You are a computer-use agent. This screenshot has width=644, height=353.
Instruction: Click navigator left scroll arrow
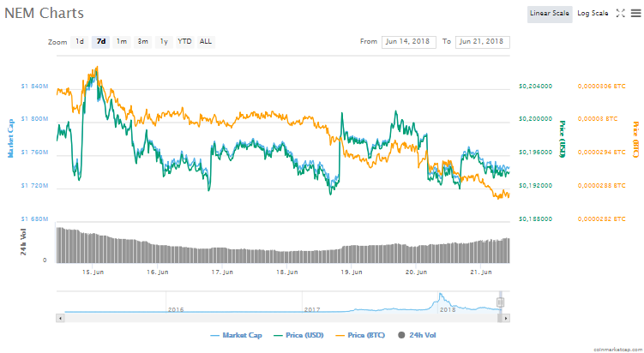pos(60,318)
